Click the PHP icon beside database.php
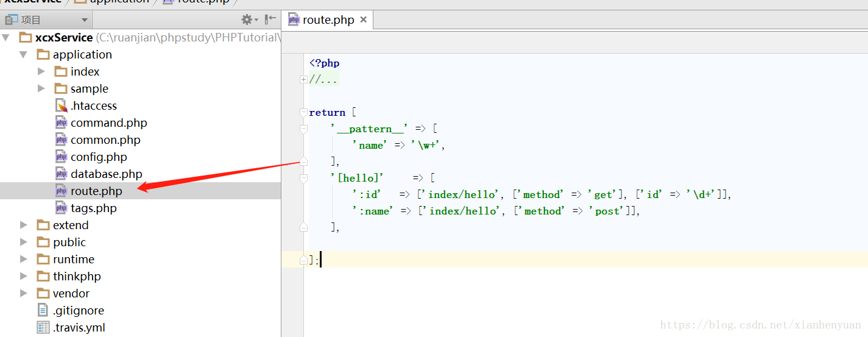Viewport: 868px width, 337px height. click(61, 174)
